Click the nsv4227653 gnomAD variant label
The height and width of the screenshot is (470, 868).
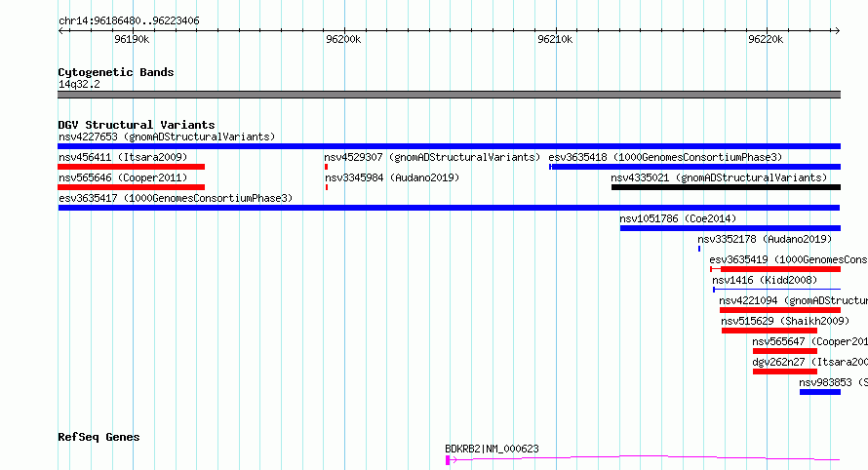coord(167,137)
